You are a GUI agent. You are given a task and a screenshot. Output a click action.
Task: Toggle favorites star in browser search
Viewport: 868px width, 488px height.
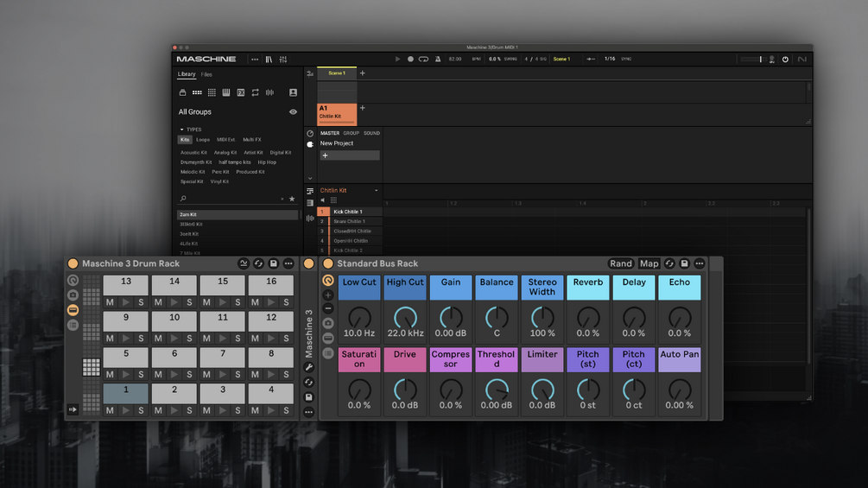click(292, 199)
